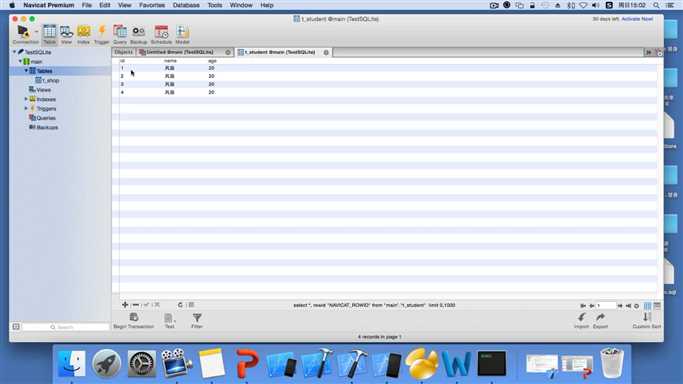Discard changes with the X icon

156,305
